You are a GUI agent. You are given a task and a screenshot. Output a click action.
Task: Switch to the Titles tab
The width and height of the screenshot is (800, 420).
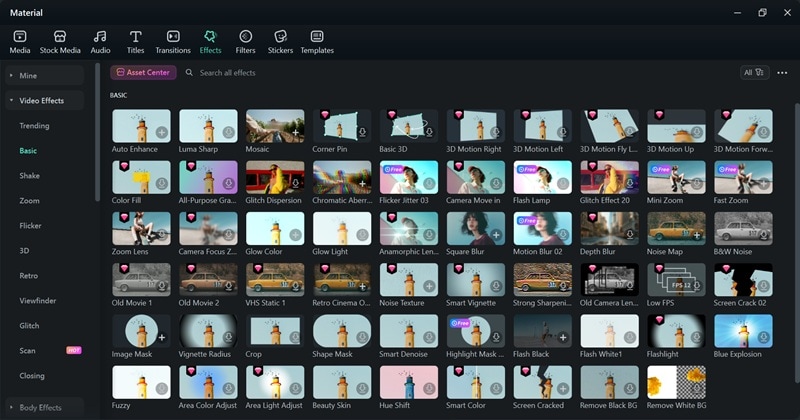[x=135, y=42]
